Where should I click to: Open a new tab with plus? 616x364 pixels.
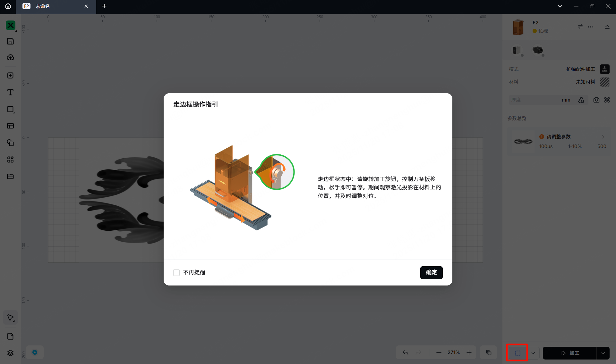(x=104, y=6)
